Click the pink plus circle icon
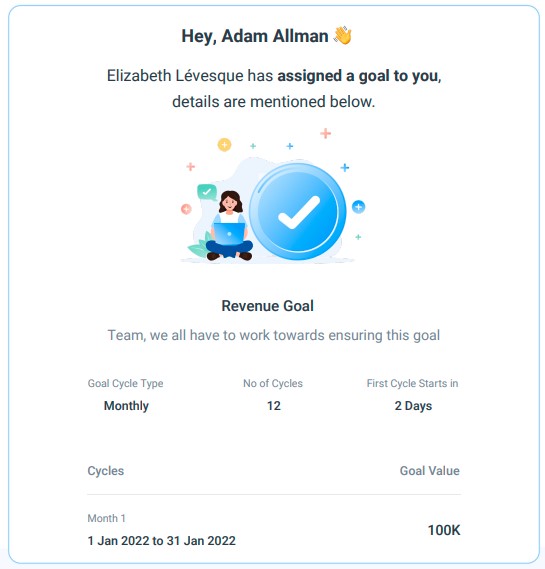Viewport: 545px width, 569px height. [186, 209]
